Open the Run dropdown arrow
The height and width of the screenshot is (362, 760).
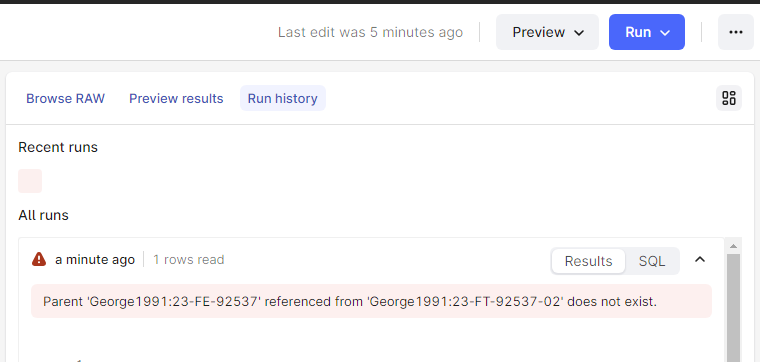tap(665, 33)
